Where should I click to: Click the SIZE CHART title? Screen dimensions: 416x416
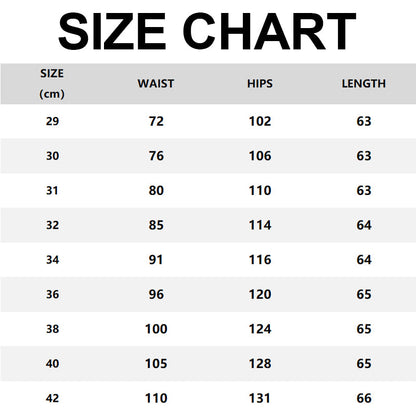[207, 31]
